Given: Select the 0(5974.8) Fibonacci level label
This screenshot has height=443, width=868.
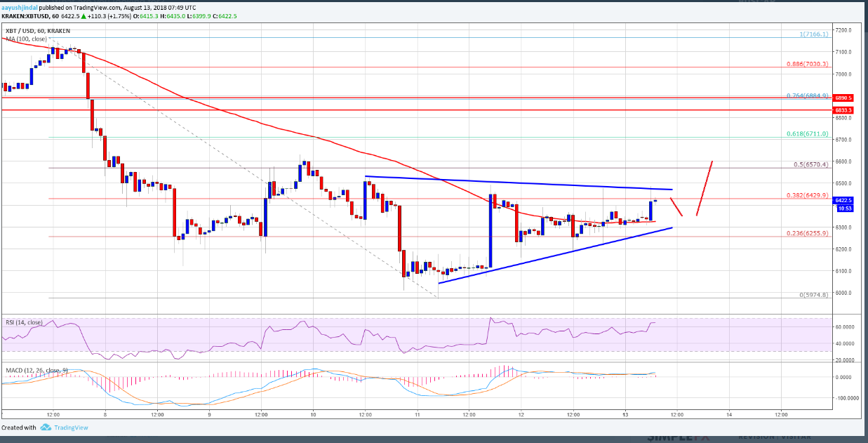Looking at the screenshot, I should pos(814,295).
